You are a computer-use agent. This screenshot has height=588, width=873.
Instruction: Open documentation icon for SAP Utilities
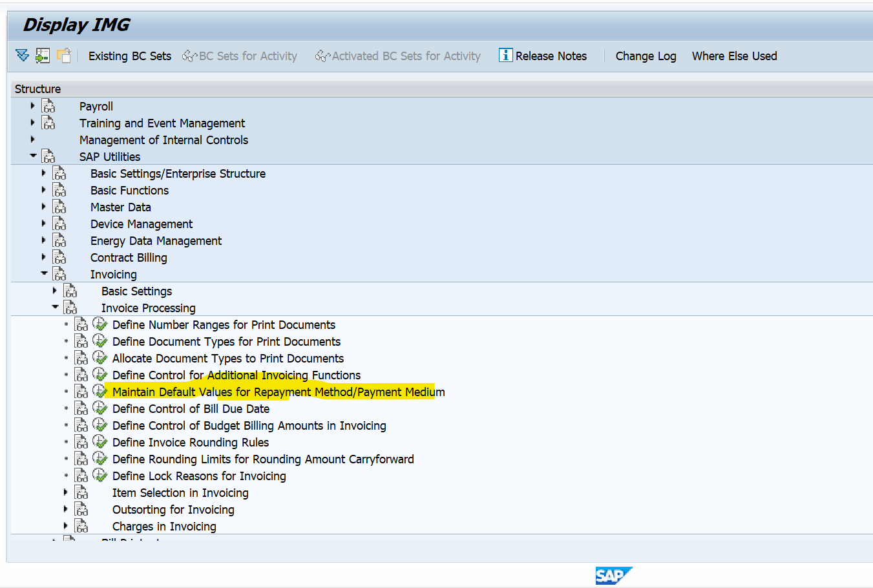[x=48, y=156]
